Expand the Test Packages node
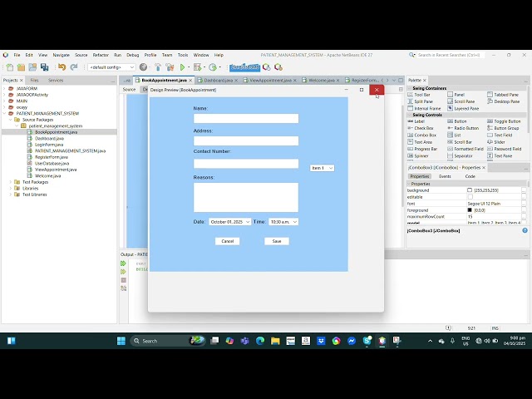This screenshot has height=399, width=532. coord(11,182)
